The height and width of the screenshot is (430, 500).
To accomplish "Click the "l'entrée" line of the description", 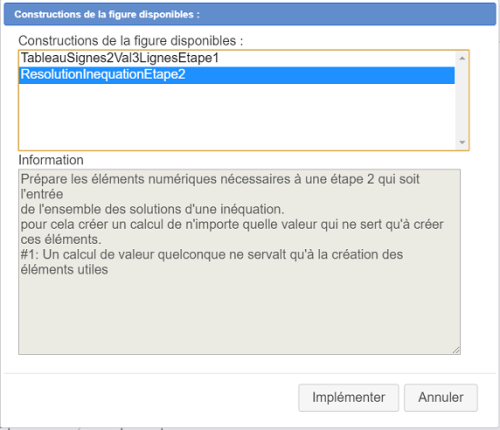I will (x=42, y=194).
